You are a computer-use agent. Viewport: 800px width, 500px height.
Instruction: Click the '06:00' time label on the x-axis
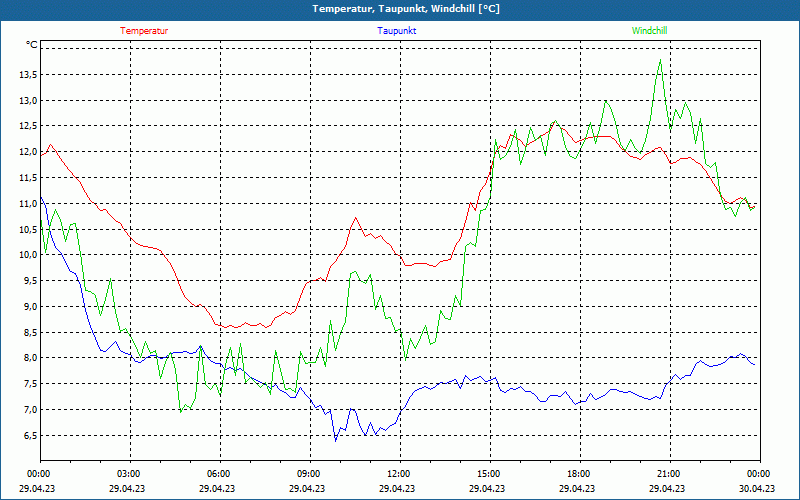pyautogui.click(x=217, y=474)
